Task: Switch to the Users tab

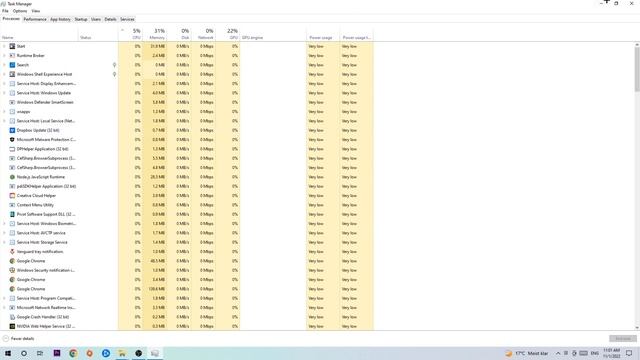Action: (96, 19)
